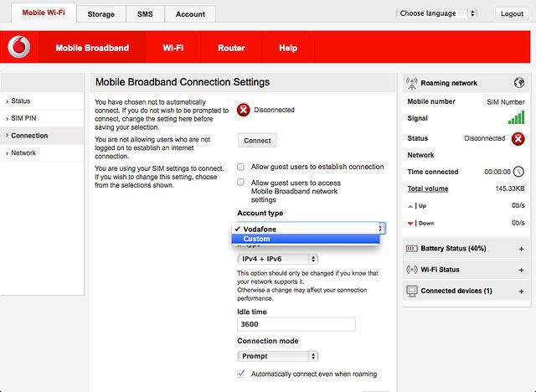The height and width of the screenshot is (392, 536).
Task: Click the Connected devices monitor icon
Action: coord(411,291)
